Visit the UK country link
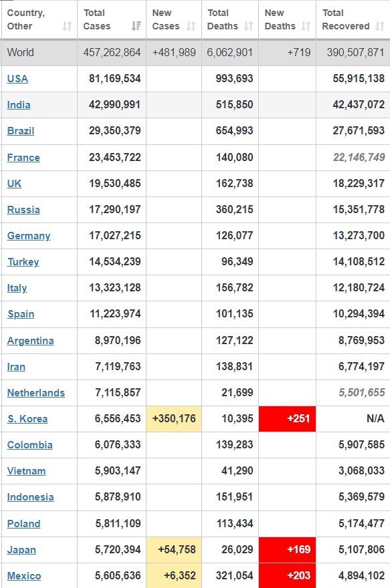 click(14, 183)
